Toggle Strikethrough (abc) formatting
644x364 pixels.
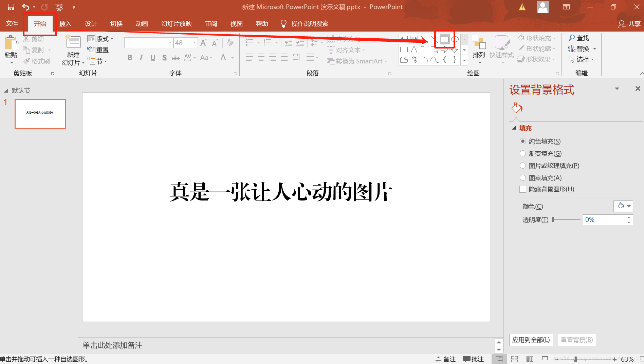(x=176, y=58)
